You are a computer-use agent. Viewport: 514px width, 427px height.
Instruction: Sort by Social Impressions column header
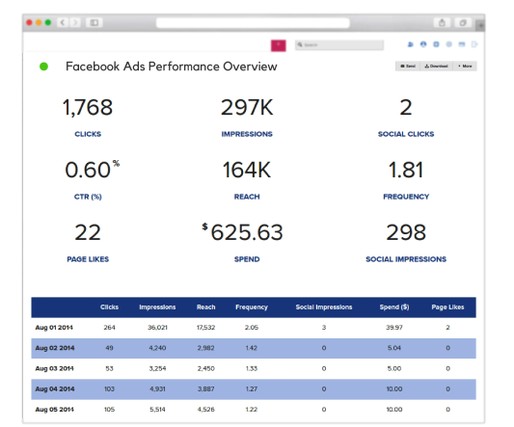point(324,307)
